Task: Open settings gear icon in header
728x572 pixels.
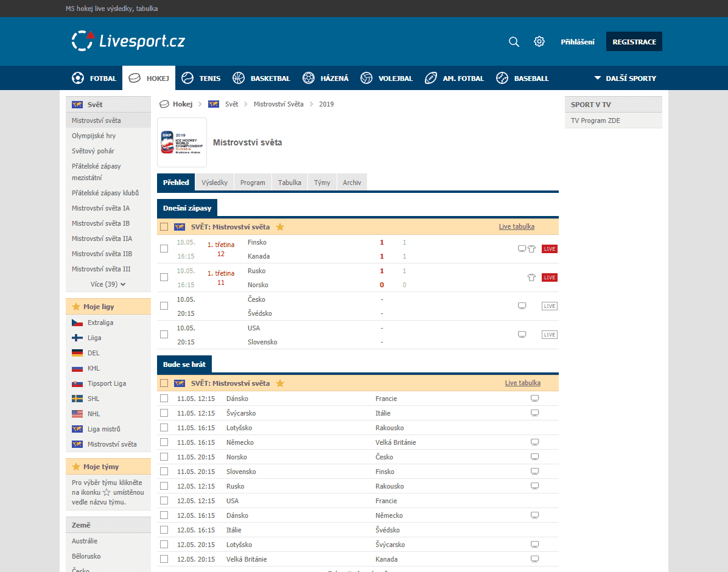Action: (539, 41)
